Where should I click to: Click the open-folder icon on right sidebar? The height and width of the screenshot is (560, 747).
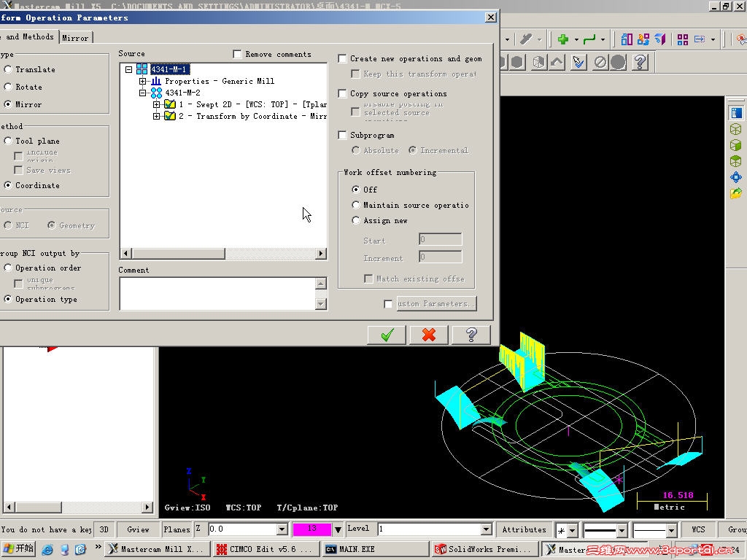[736, 193]
